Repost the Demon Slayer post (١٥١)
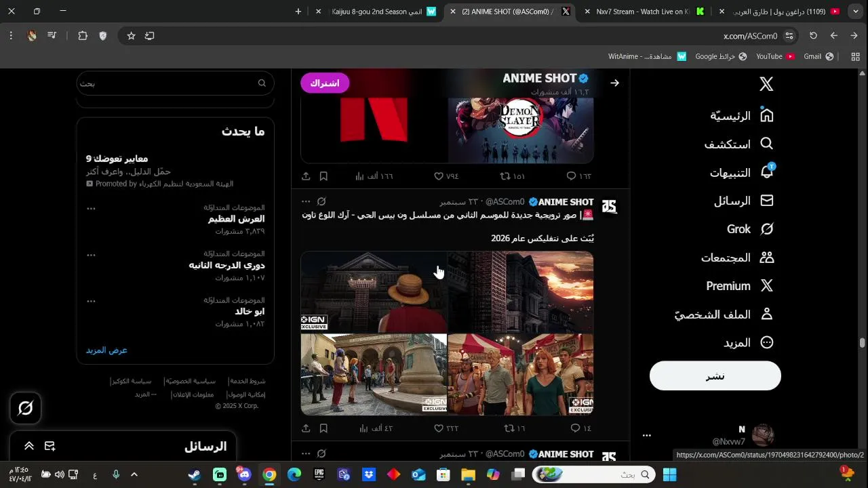The image size is (868, 488). (x=513, y=176)
